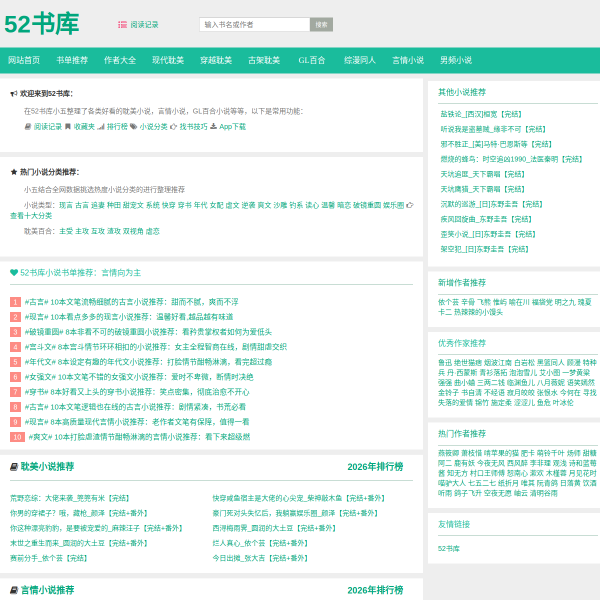Click the pointing hand icon before 查看十大分类
Image resolution: width=600 pixels, height=600 pixels.
(410, 205)
